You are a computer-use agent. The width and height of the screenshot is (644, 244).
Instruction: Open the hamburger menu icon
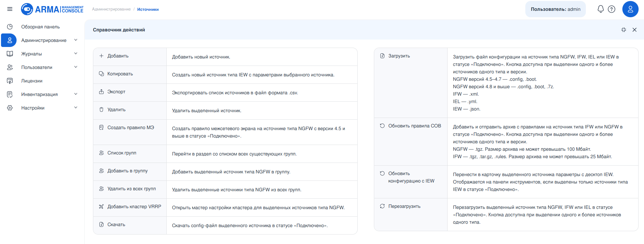10,9
